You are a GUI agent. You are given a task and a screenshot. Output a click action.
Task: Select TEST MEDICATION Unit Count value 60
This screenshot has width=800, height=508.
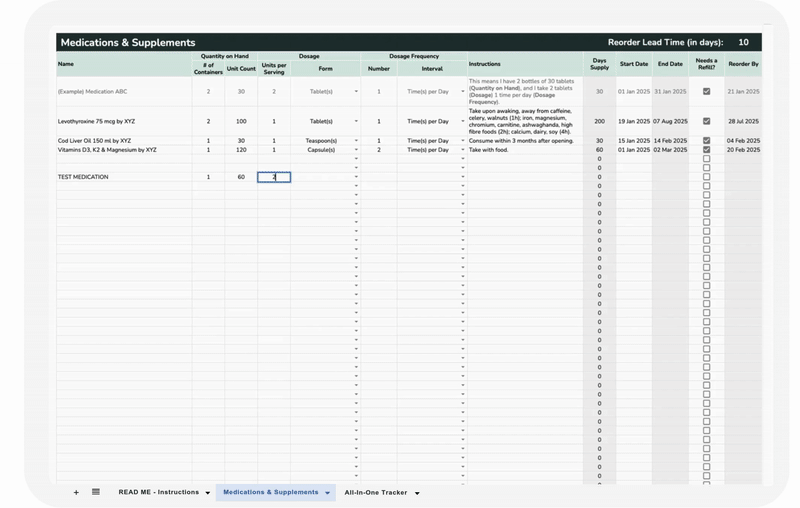[x=241, y=177]
